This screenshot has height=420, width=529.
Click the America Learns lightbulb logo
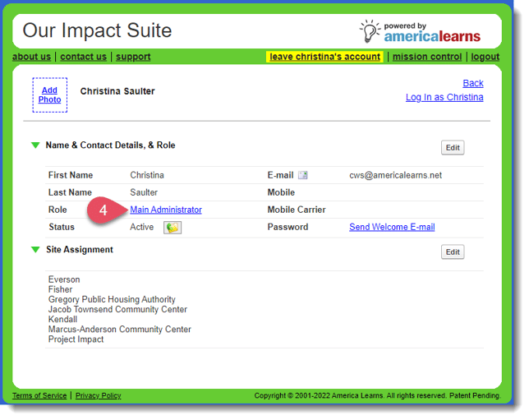pyautogui.click(x=370, y=31)
